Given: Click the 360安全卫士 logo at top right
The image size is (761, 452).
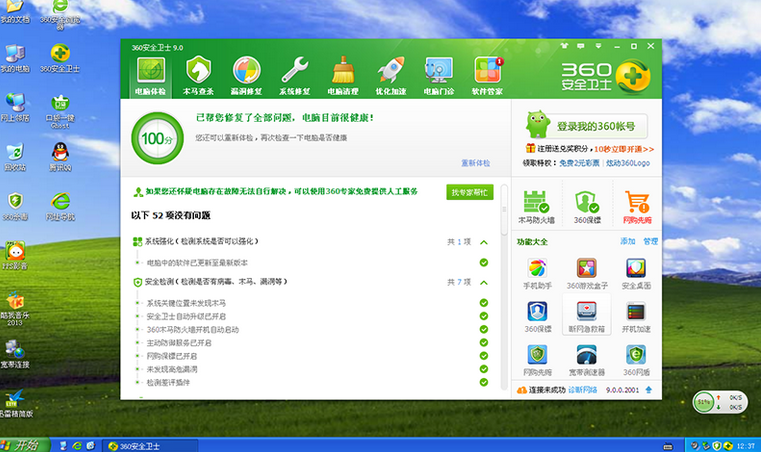Looking at the screenshot, I should click(606, 77).
